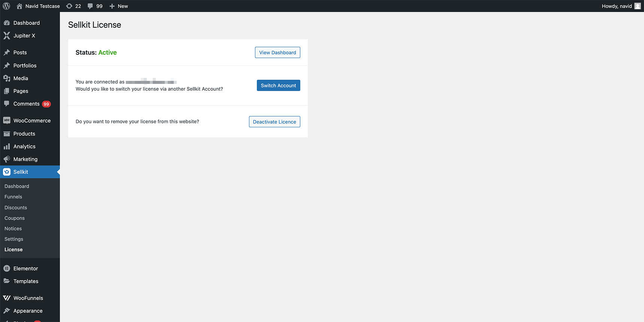Click the Elementor logo icon
The width and height of the screenshot is (644, 322).
[x=7, y=268]
